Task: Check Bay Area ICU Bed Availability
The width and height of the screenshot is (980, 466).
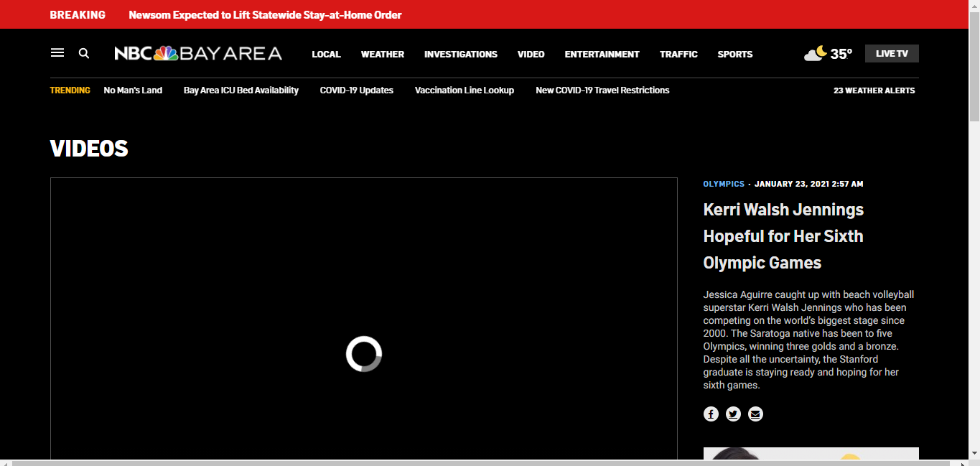Action: [x=241, y=90]
